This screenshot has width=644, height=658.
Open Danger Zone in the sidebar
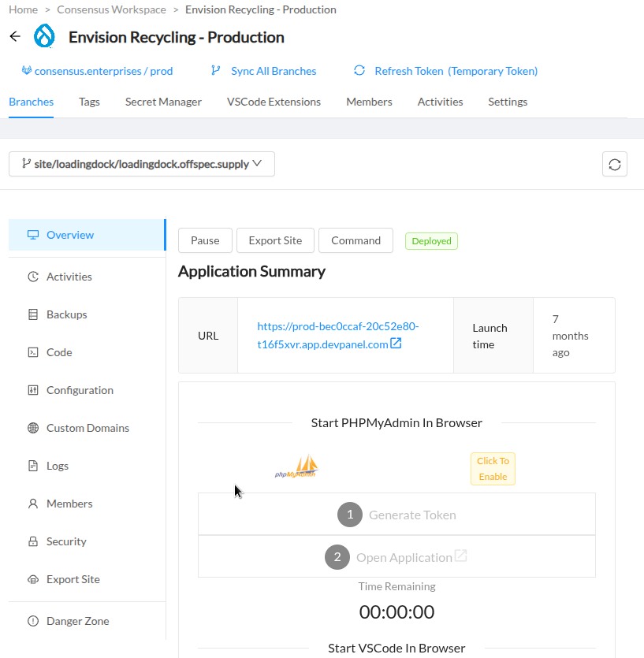(x=87, y=621)
